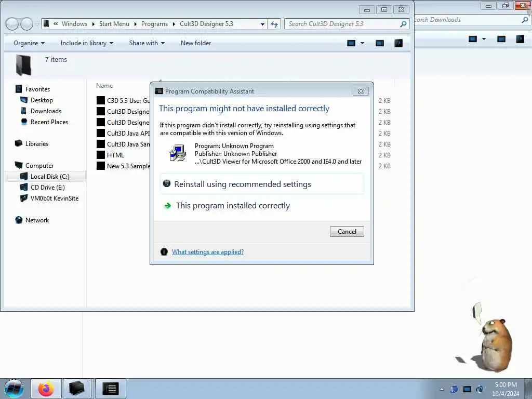
Task: Expand the arrow after Programs breadcrumb
Action: pos(174,24)
